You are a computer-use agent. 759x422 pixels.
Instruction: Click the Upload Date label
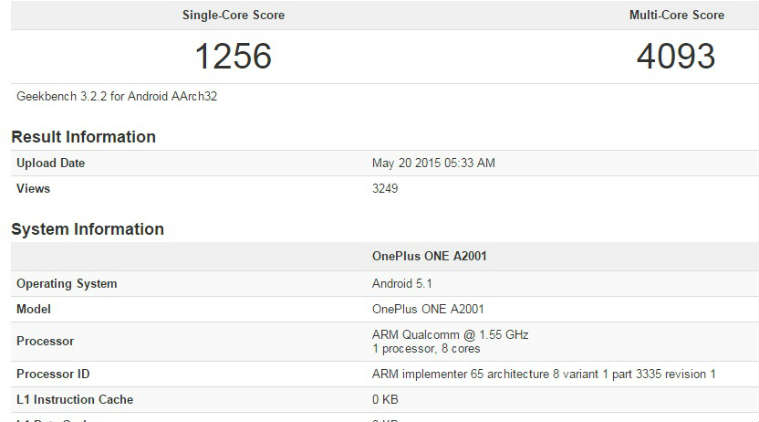click(50, 163)
